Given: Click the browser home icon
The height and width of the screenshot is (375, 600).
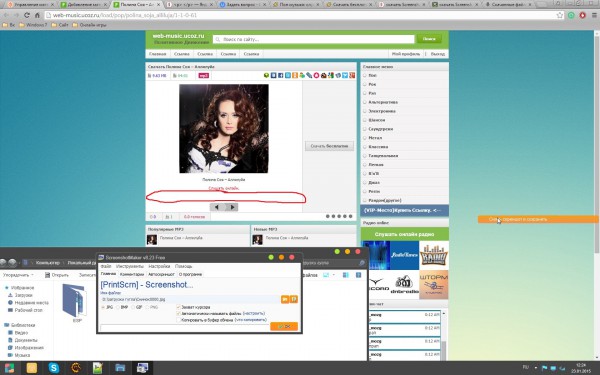Looking at the screenshot, I should (37, 15).
